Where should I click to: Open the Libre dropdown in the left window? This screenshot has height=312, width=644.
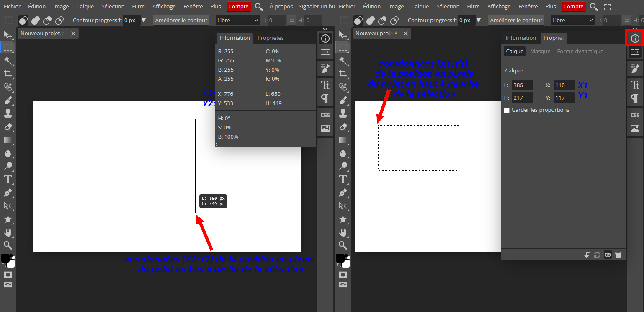238,20
